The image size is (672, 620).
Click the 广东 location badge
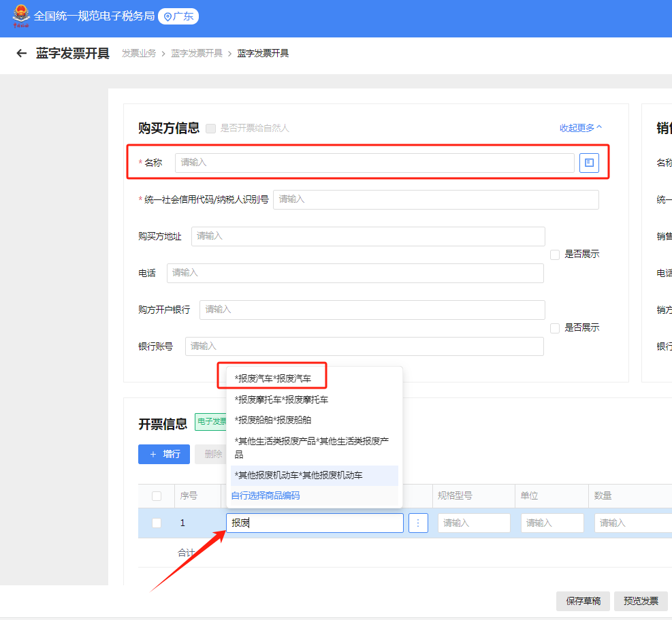[178, 16]
